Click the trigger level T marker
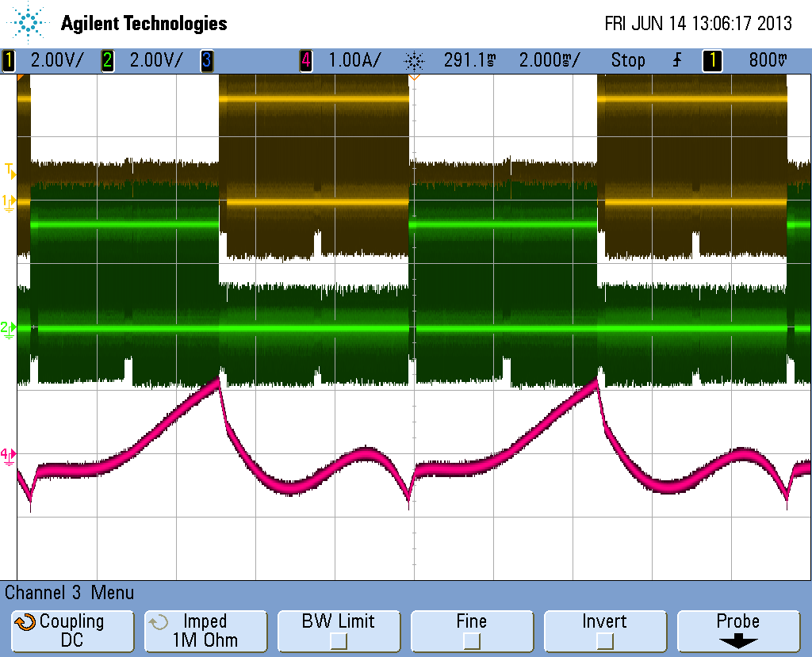The height and width of the screenshot is (657, 812). (10, 171)
